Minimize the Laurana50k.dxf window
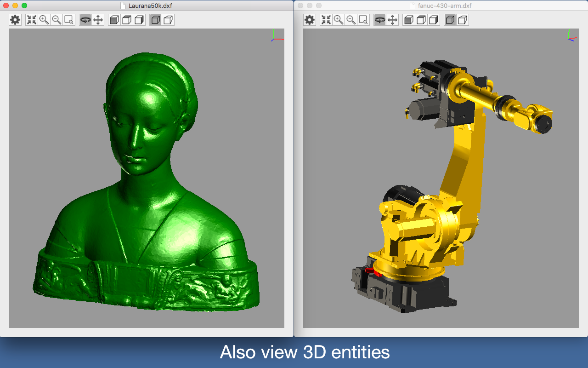588x368 pixels. click(x=15, y=6)
